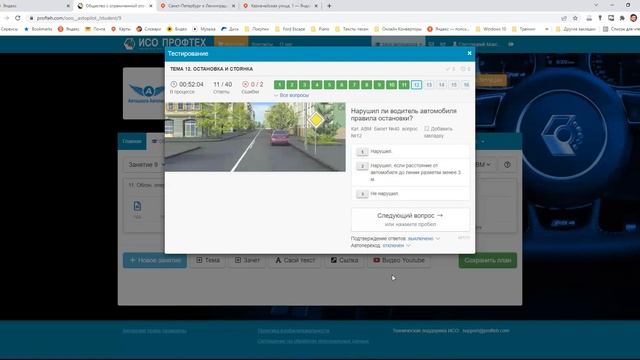Switch to the first browser tab 'Яндекс'
The image size is (640, 360).
click(35, 6)
